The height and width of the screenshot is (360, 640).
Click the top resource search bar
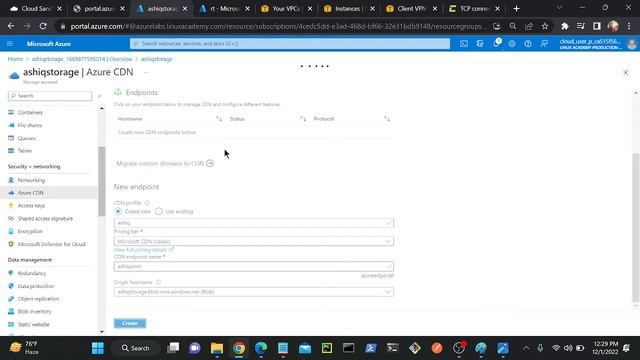[x=290, y=44]
